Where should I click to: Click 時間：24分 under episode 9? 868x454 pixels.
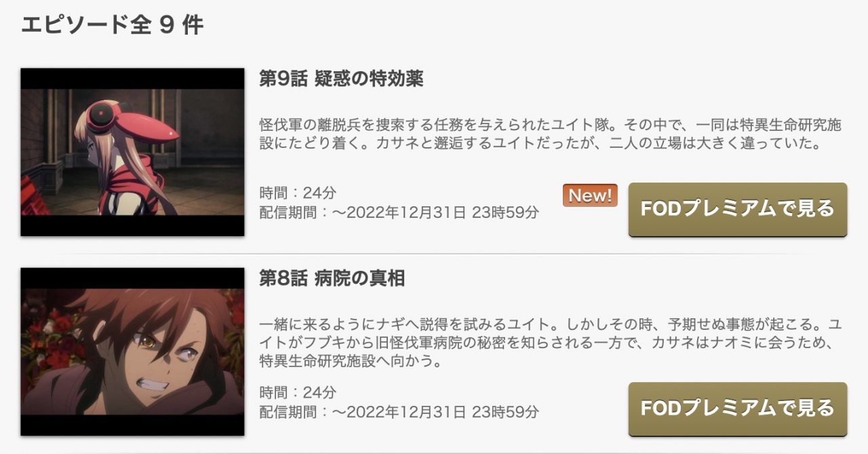(x=298, y=193)
